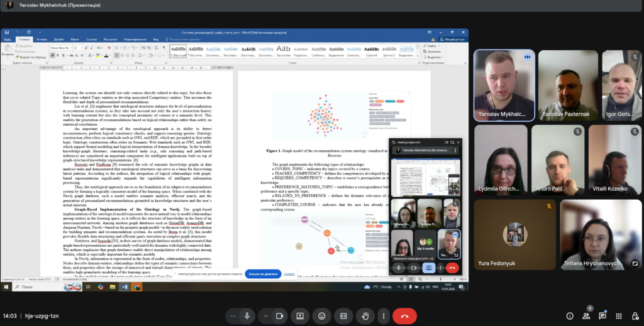Send an emoji reaction
This screenshot has height=326, width=644.
pyautogui.click(x=322, y=316)
